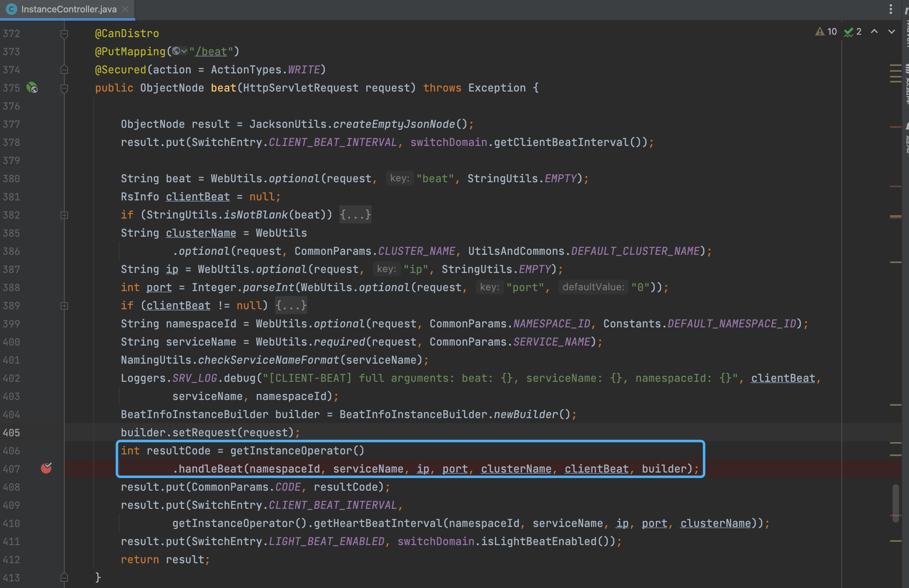909x588 pixels.
Task: Click createEmptyJsonNode on line 377
Action: [x=394, y=124]
